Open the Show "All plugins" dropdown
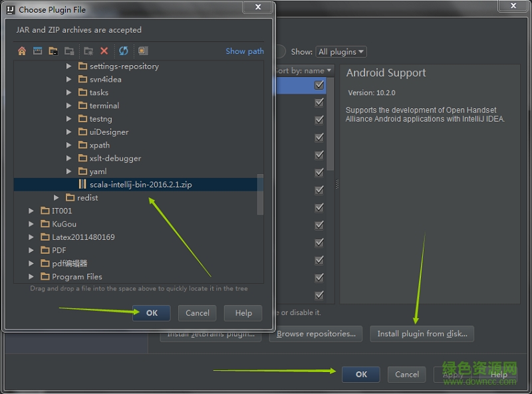 (341, 52)
